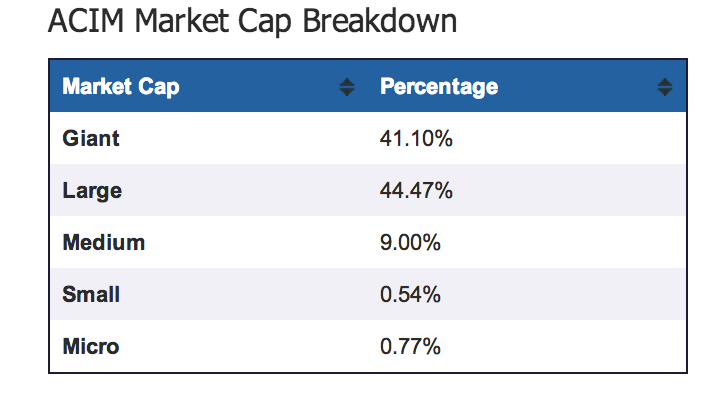The image size is (708, 400).
Task: Click the 44.47% percentage value
Action: (x=416, y=190)
